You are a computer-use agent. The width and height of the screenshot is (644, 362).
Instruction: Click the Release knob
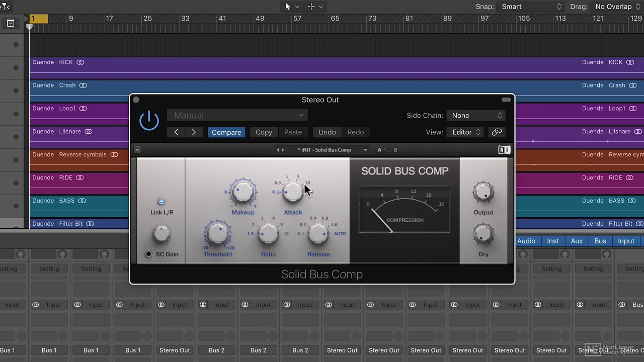coord(318,233)
